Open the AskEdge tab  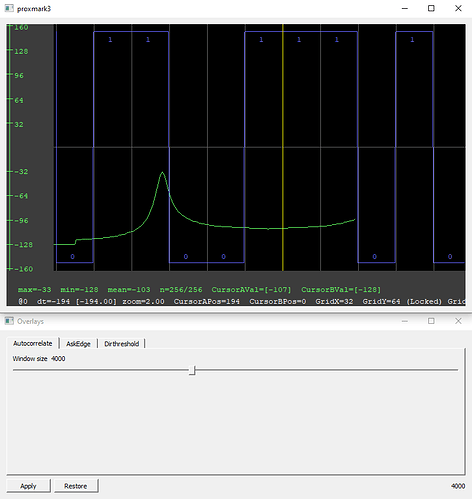tap(78, 344)
